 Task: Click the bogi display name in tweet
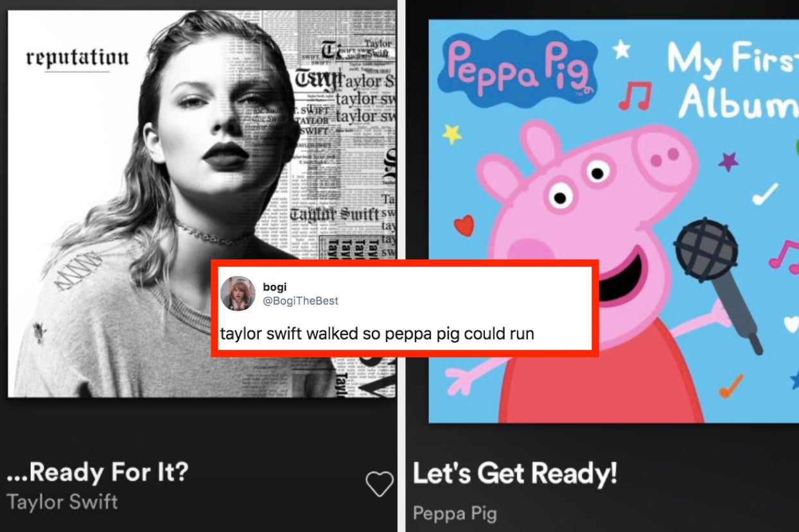pos(275,286)
